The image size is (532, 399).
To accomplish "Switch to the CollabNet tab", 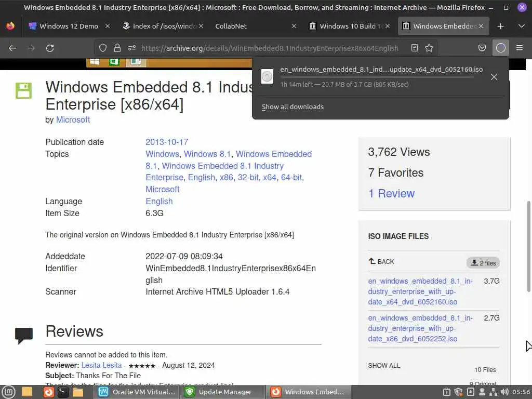I will pos(231,26).
